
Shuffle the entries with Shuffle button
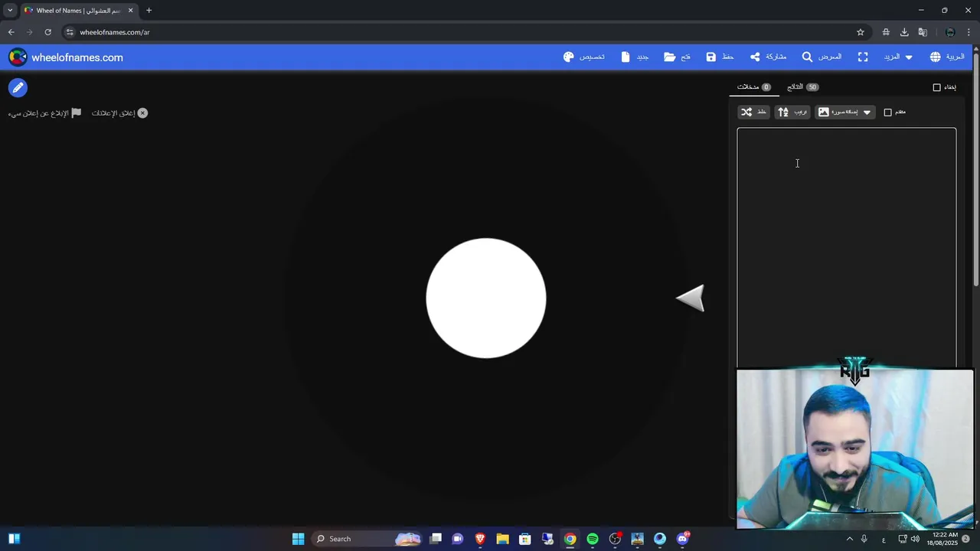753,112
